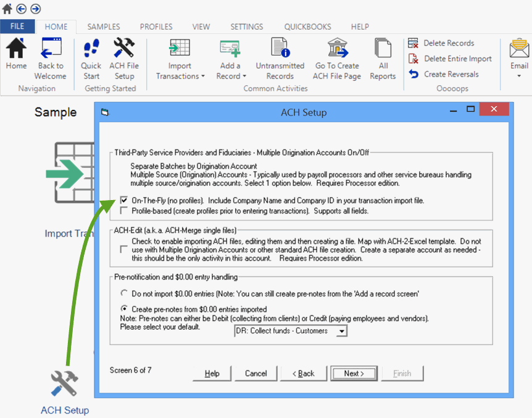532x418 pixels.
Task: Click the Next > button
Action: click(x=354, y=374)
